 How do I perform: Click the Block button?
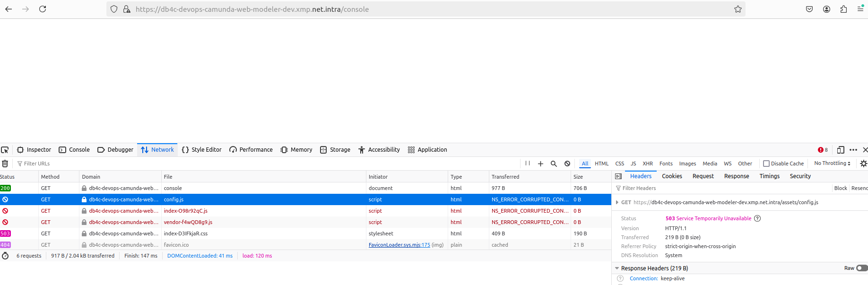841,188
